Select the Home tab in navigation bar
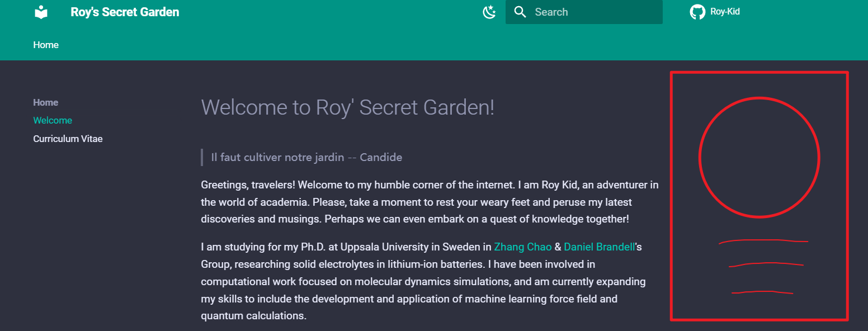This screenshot has height=331, width=868. click(46, 45)
